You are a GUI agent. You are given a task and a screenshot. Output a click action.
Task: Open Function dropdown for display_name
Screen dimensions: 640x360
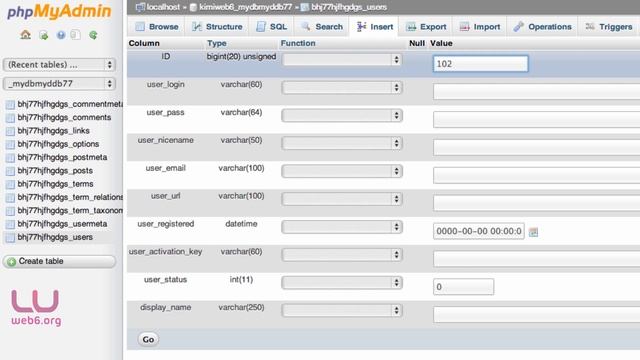point(342,311)
